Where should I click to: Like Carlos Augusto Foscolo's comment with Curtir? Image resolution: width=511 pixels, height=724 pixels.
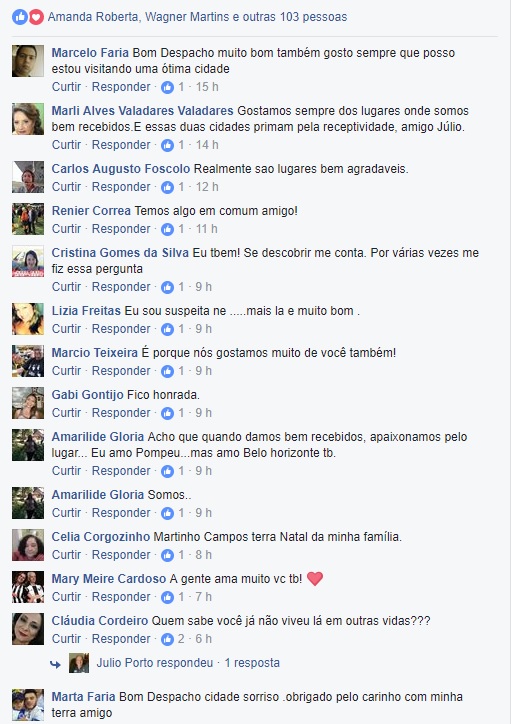(66, 187)
